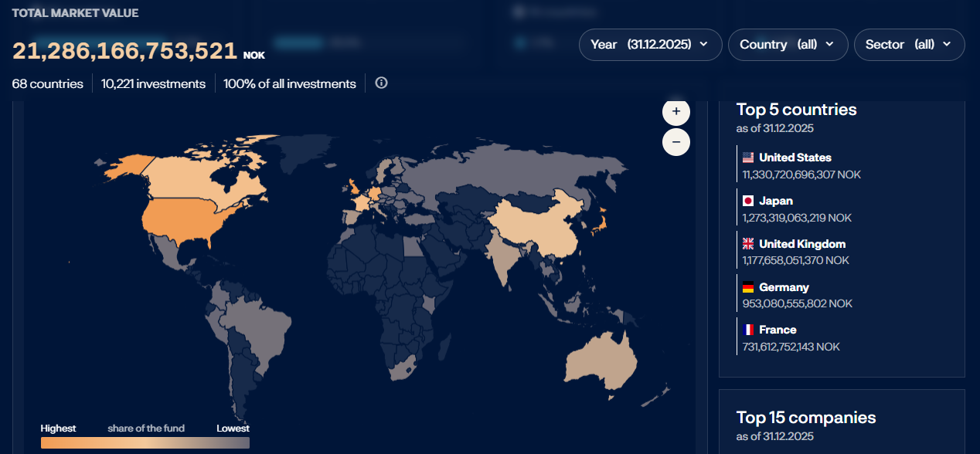980x454 pixels.
Task: Open the info icon next to all investments
Action: pos(381,83)
